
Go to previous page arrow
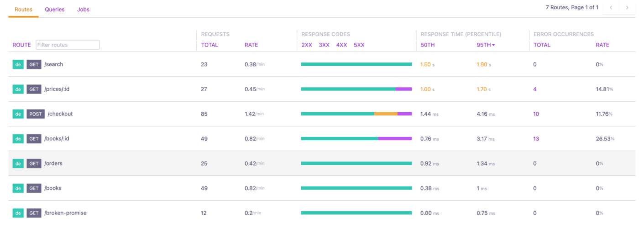(611, 8)
